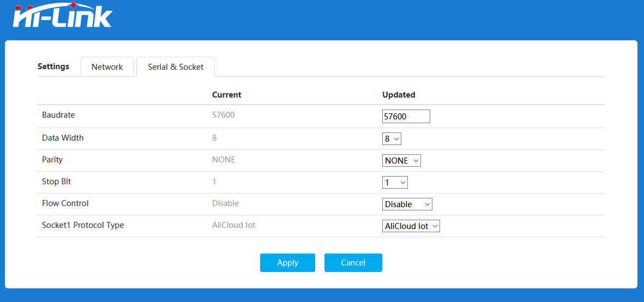Click the Current column header
Screen dimensions: 644x302
tap(226, 95)
